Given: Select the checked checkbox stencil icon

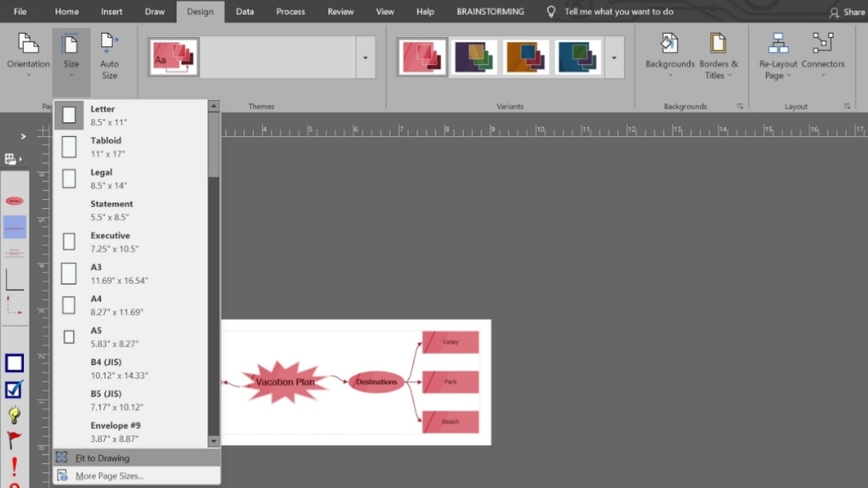Looking at the screenshot, I should 14,390.
